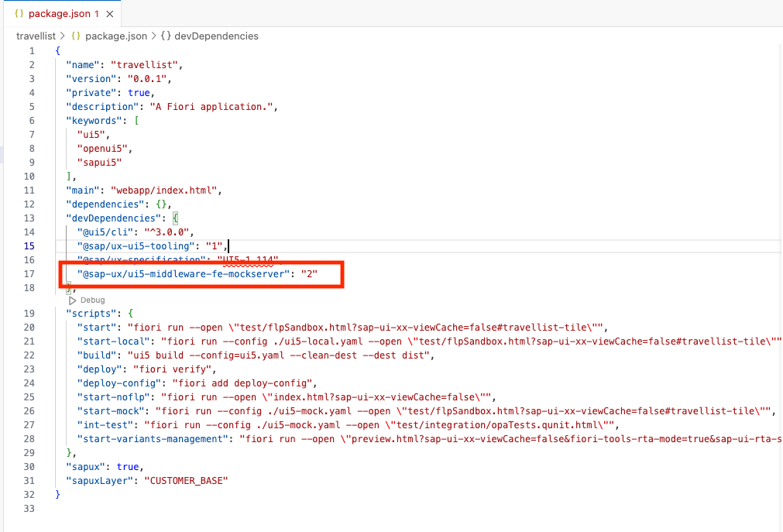Image resolution: width=783 pixels, height=532 pixels.
Task: Click the "CUSTOMER_BASE" value
Action: (x=186, y=481)
